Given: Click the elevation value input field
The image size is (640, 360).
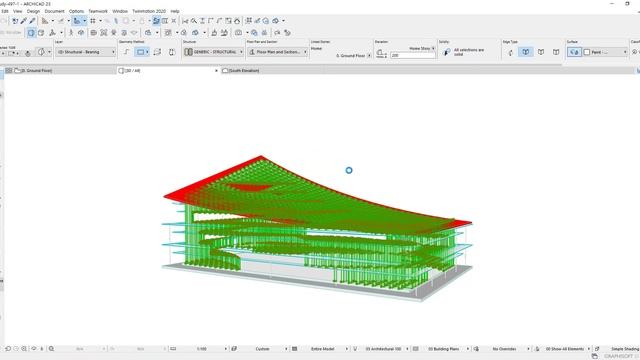Looking at the screenshot, I should (413, 55).
